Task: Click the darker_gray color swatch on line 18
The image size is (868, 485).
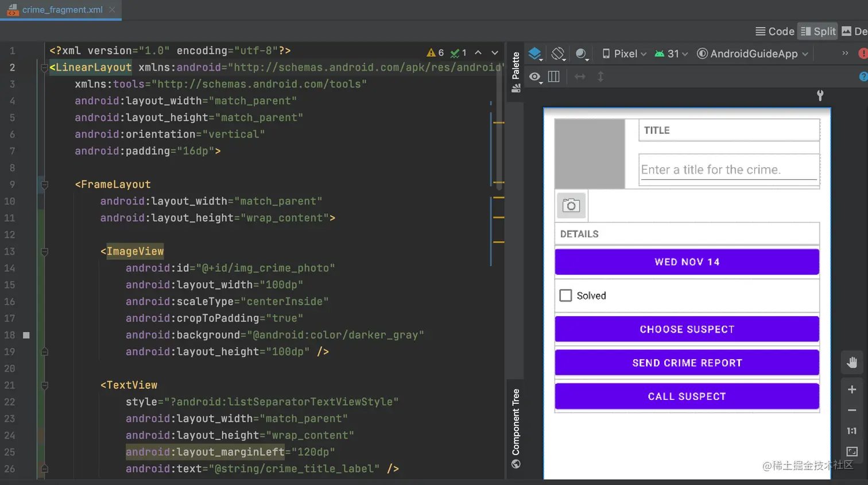Action: (x=26, y=335)
